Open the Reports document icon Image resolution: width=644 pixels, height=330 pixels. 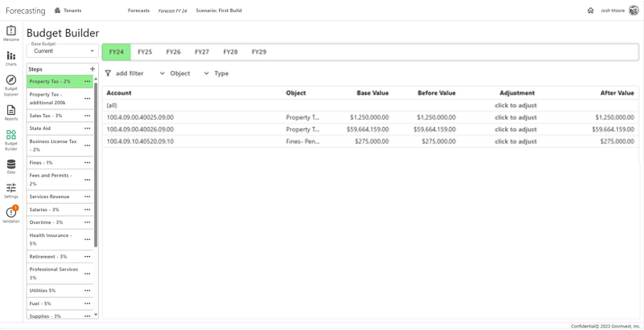click(11, 110)
